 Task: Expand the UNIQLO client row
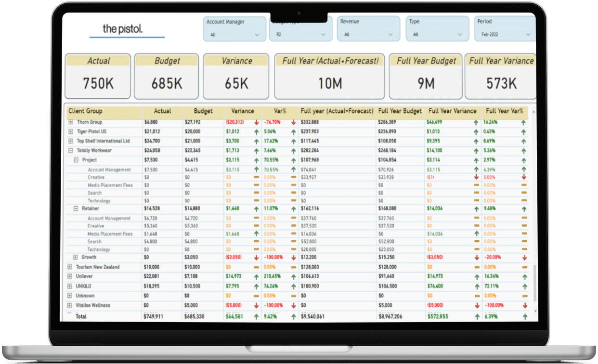point(70,286)
